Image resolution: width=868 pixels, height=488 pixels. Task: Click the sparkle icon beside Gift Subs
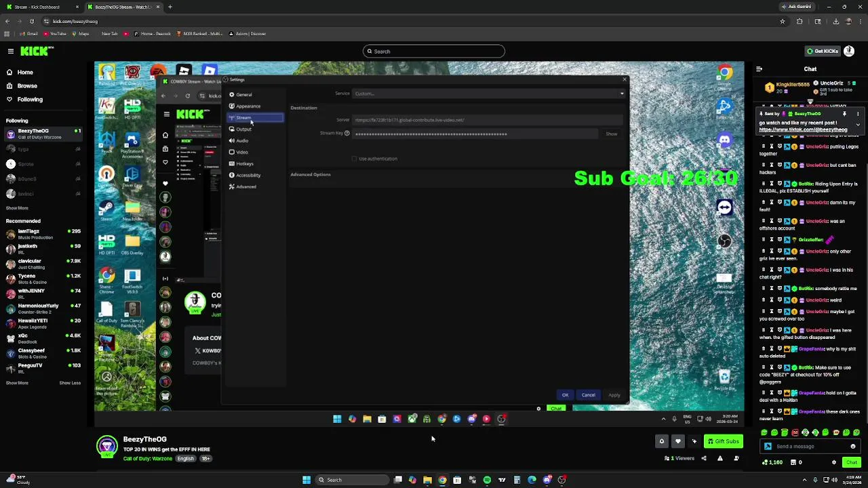(x=694, y=441)
